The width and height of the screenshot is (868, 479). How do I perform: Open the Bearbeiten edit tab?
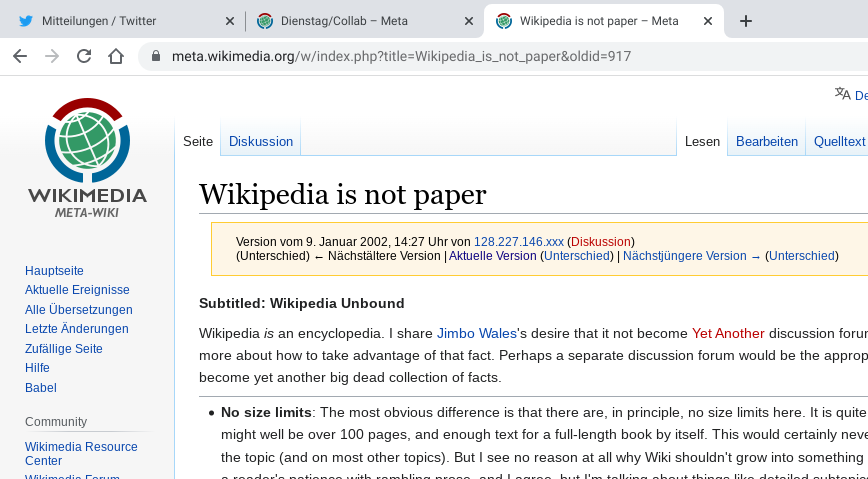[x=767, y=141]
